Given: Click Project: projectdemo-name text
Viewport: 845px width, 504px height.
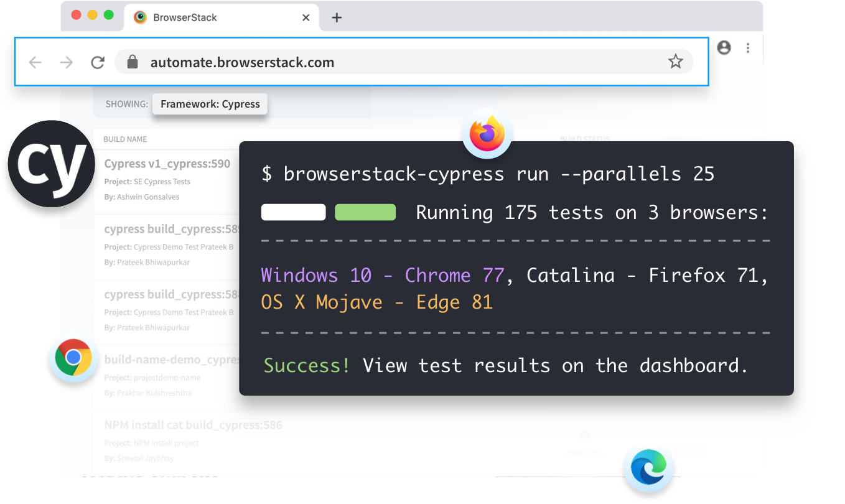Looking at the screenshot, I should 152,378.
